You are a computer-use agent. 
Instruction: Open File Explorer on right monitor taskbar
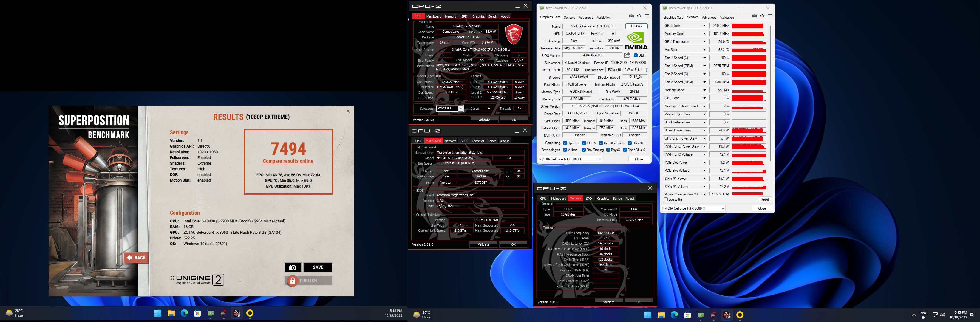(x=661, y=315)
